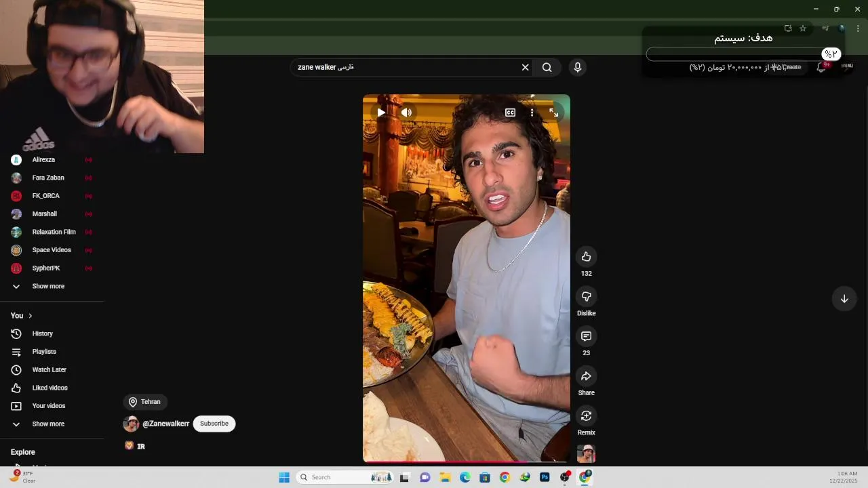Click the play button on the Short video

click(x=381, y=113)
